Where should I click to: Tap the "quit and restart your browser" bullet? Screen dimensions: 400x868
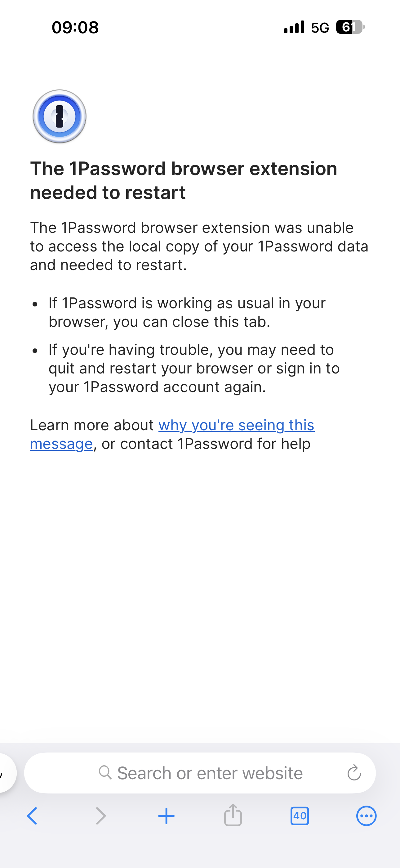194,368
